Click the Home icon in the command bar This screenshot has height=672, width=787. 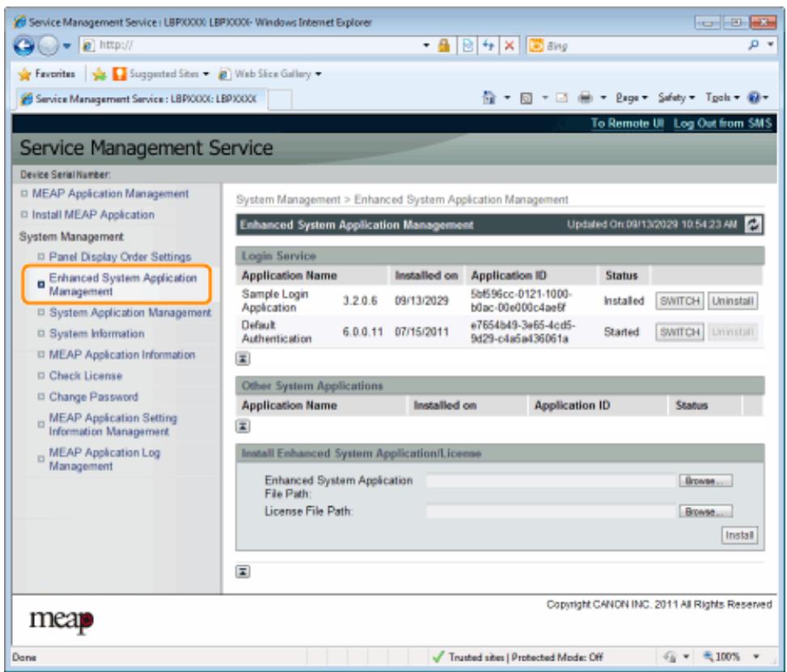pos(489,97)
